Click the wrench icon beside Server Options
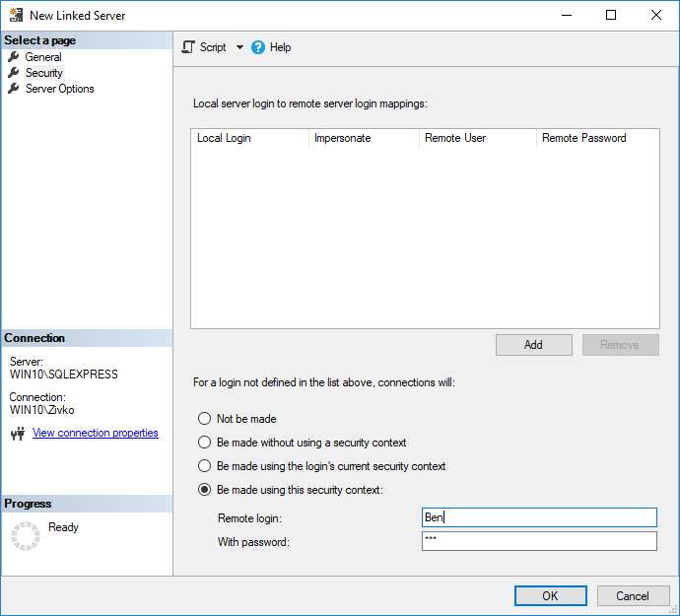The width and height of the screenshot is (680, 616). click(14, 89)
